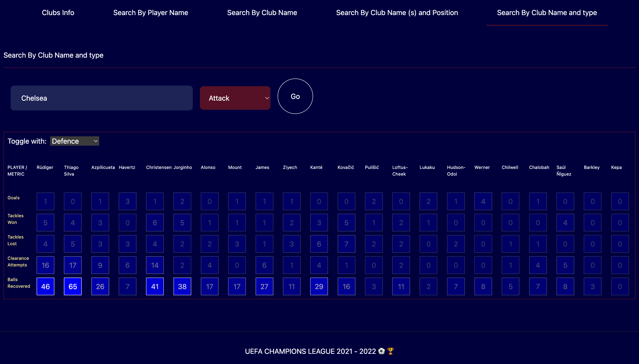Viewport: 639px width, 364px height.
Task: Click the Balls Recovered row label
Action: 18,283
